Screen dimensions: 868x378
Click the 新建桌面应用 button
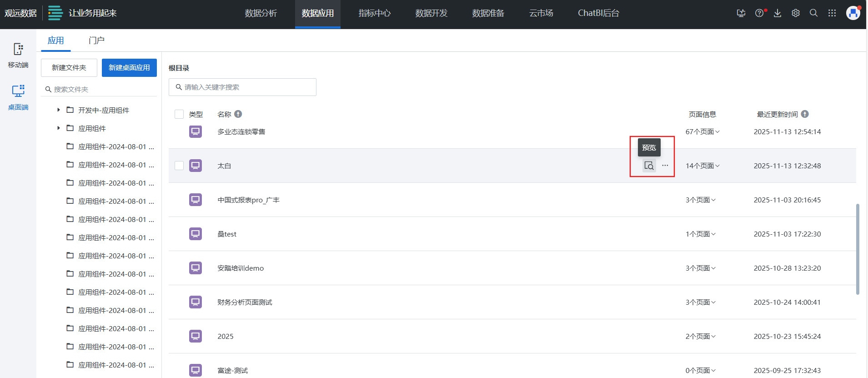(x=129, y=68)
